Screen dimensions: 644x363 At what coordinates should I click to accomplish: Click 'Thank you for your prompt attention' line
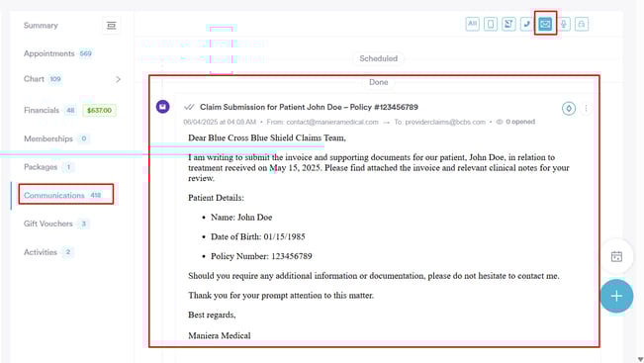(281, 295)
